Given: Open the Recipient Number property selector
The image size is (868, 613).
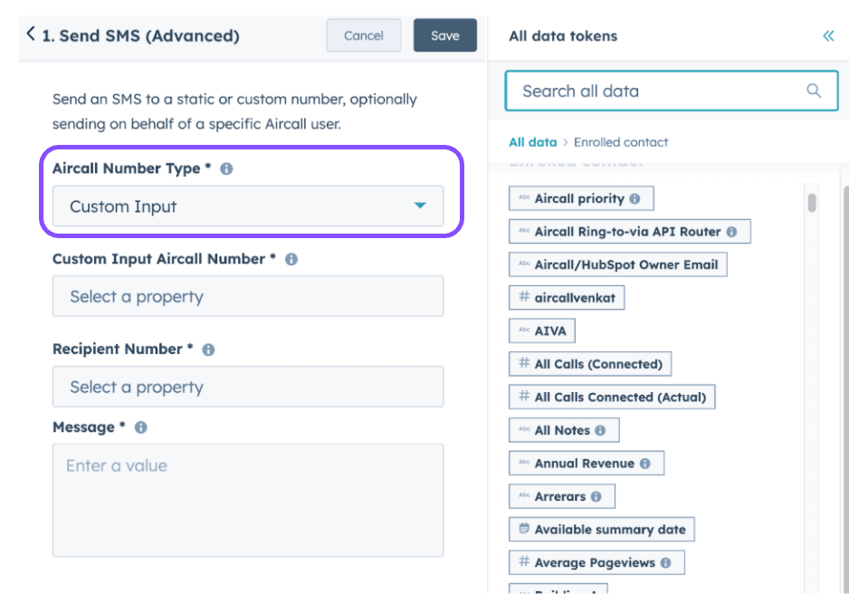Looking at the screenshot, I should tap(248, 387).
